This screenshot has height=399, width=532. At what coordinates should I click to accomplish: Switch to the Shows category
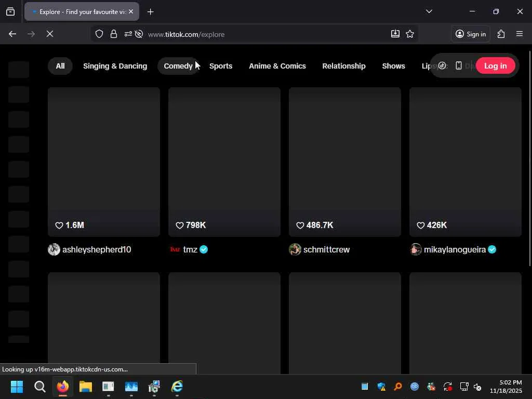point(393,66)
